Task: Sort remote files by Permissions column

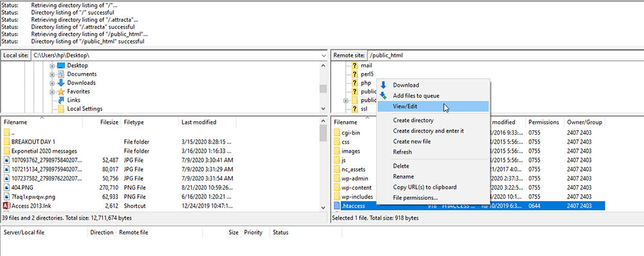Action: click(x=544, y=123)
